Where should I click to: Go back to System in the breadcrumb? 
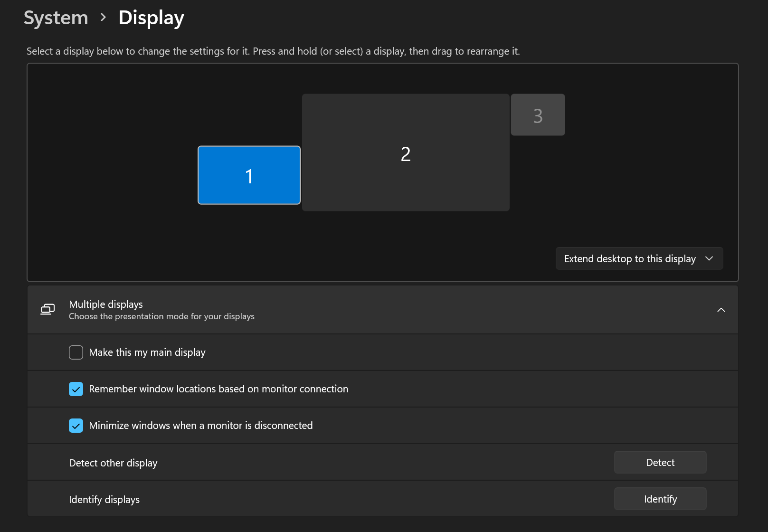(56, 18)
